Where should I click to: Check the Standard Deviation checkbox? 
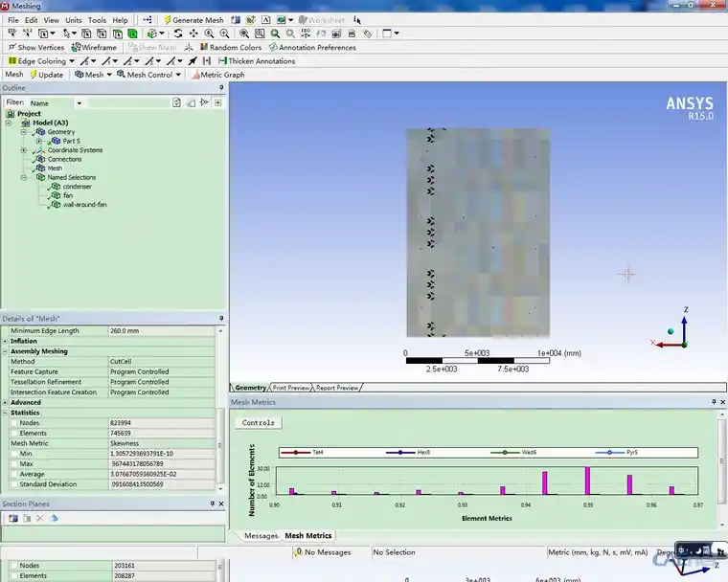pyautogui.click(x=14, y=484)
